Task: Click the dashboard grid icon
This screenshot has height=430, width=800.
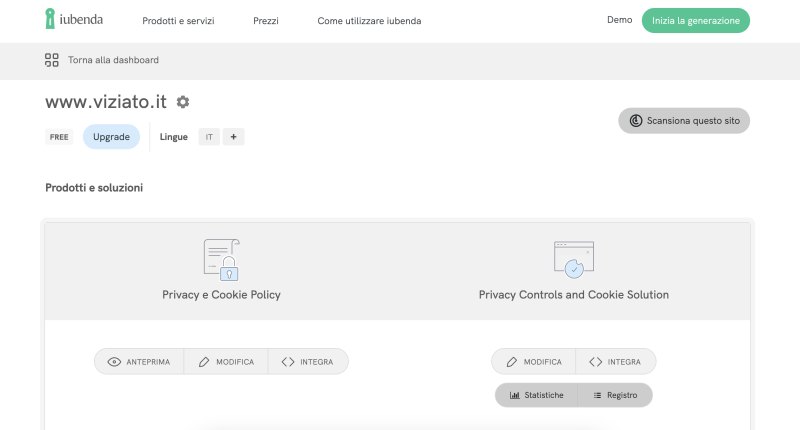Action: point(52,60)
